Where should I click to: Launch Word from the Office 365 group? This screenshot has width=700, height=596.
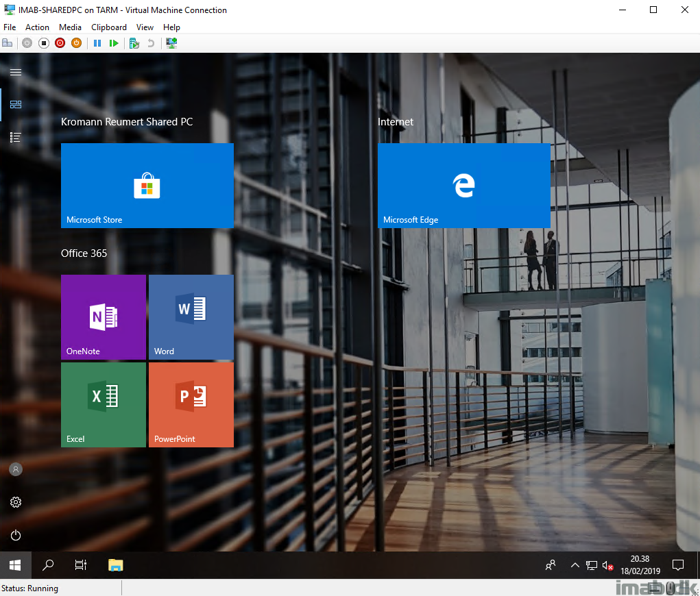[191, 317]
